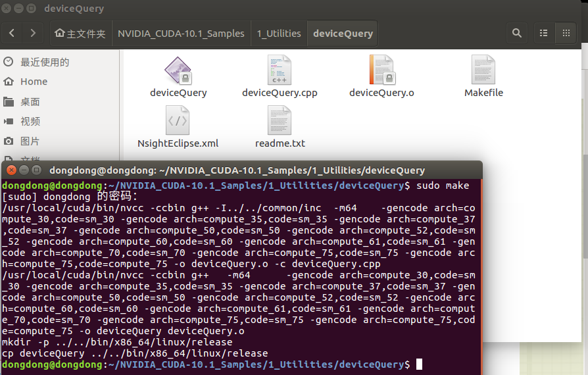Screen dimensions: 588x375
Task: Click the 'cp deviceQuery ../../bin/x86_64/linux/release' line
Action: click(135, 353)
